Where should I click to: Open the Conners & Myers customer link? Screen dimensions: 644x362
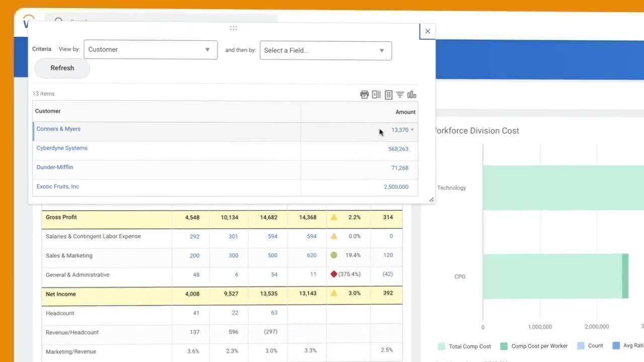point(58,129)
